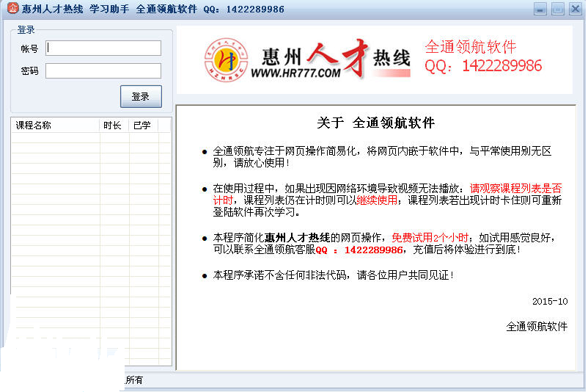Click the banner QQ: 1422289986 text
588x392 pixels.
(483, 66)
